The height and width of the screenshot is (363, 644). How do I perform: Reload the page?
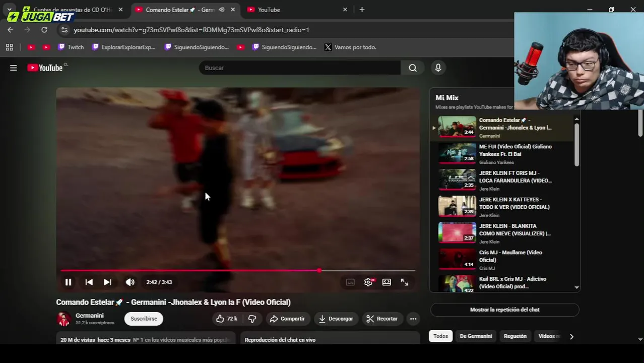pos(44,30)
